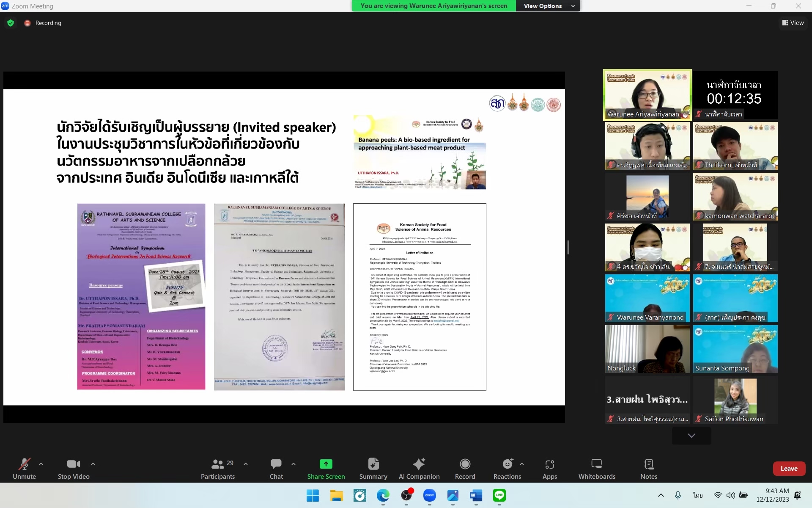The height and width of the screenshot is (508, 812).
Task: Click the encryption shield icon
Action: (x=11, y=23)
